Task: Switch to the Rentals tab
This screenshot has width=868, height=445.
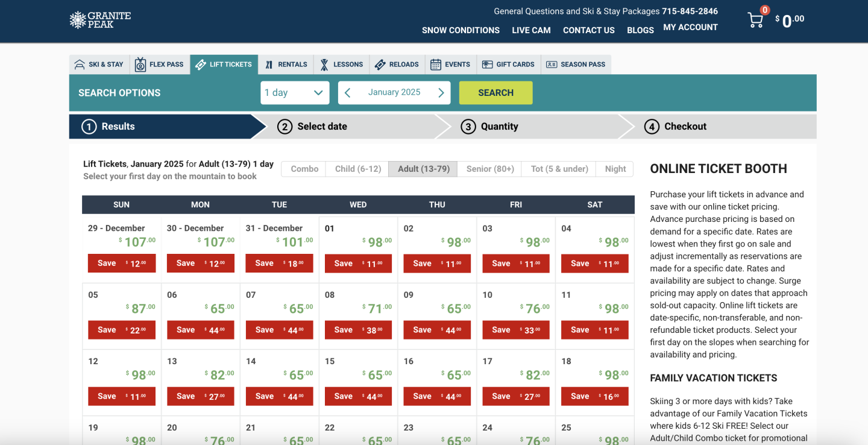Action: (286, 65)
